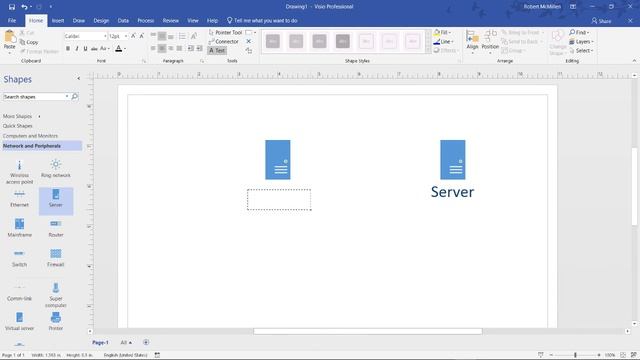Open the Select dropdown
Image resolution: width=640 pixels, height=360 pixels.
(581, 51)
